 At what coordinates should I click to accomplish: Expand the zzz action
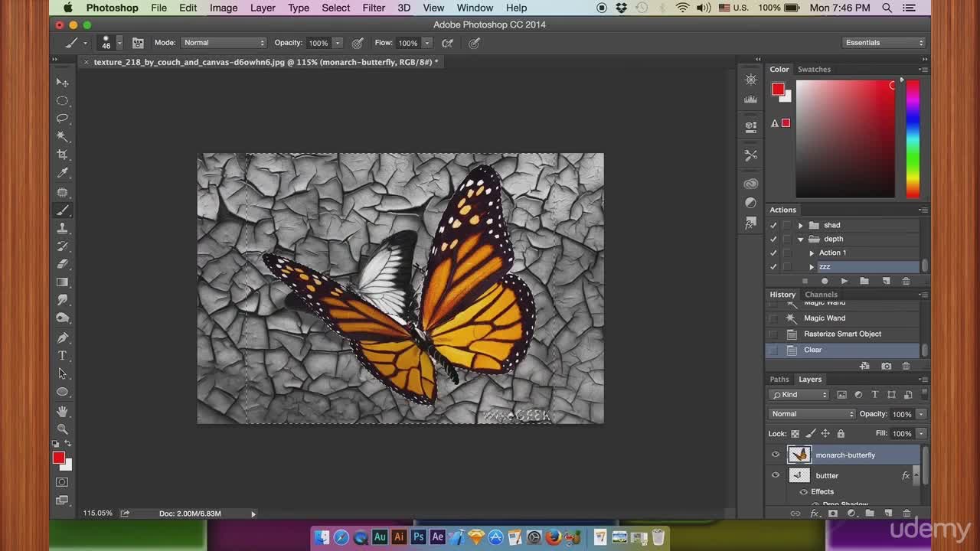[x=812, y=266]
